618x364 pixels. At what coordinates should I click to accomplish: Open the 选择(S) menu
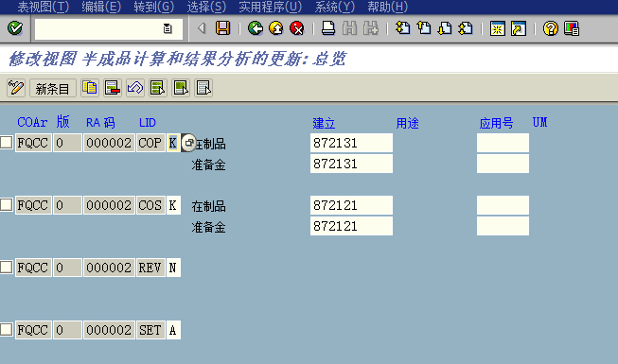(x=206, y=7)
